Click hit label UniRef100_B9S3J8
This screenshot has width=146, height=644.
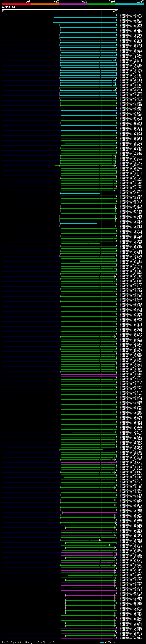tap(131, 50)
